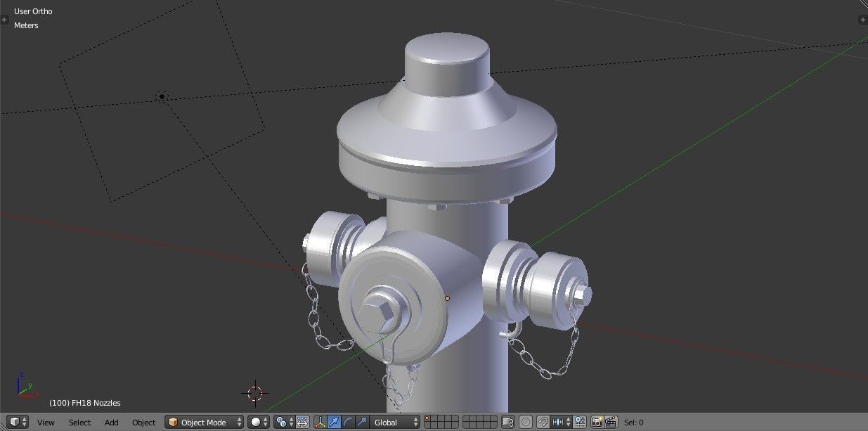
Task: Click the OpenGL render animation clapper icon
Action: pyautogui.click(x=611, y=422)
